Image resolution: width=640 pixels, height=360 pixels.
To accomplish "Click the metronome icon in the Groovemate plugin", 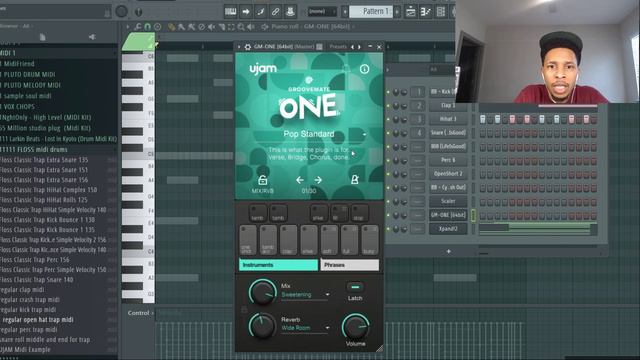I will pyautogui.click(x=355, y=180).
